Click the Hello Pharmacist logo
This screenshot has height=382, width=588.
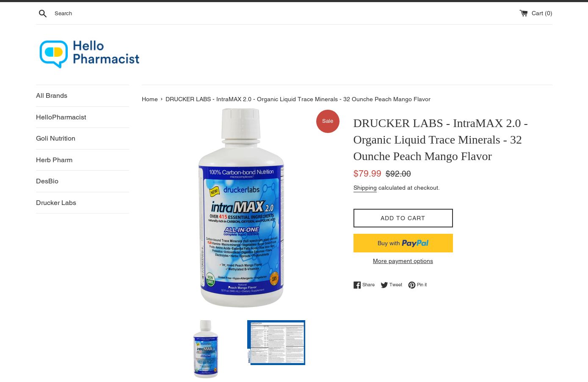tap(89, 54)
